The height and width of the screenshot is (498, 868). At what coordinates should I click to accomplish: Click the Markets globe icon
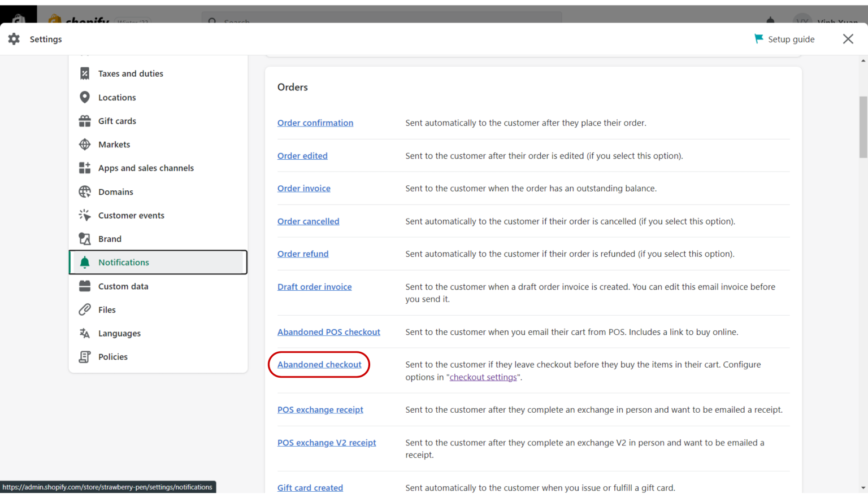85,145
